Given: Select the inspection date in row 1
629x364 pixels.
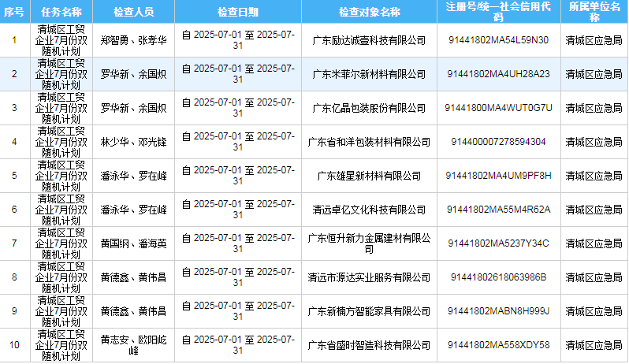Looking at the screenshot, I should [x=238, y=40].
